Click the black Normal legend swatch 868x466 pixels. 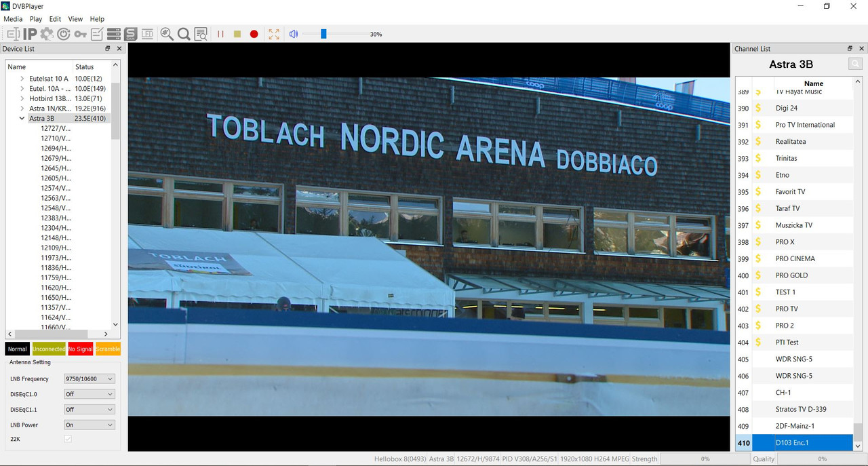coord(18,349)
